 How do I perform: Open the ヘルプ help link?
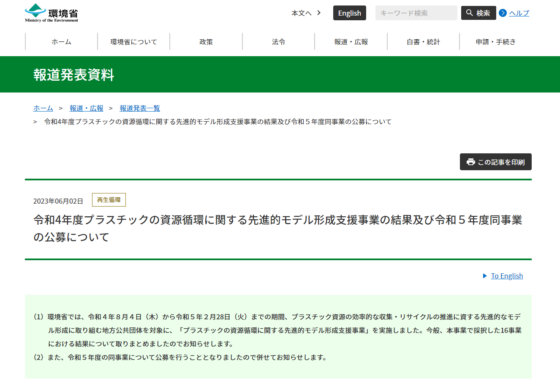point(519,13)
